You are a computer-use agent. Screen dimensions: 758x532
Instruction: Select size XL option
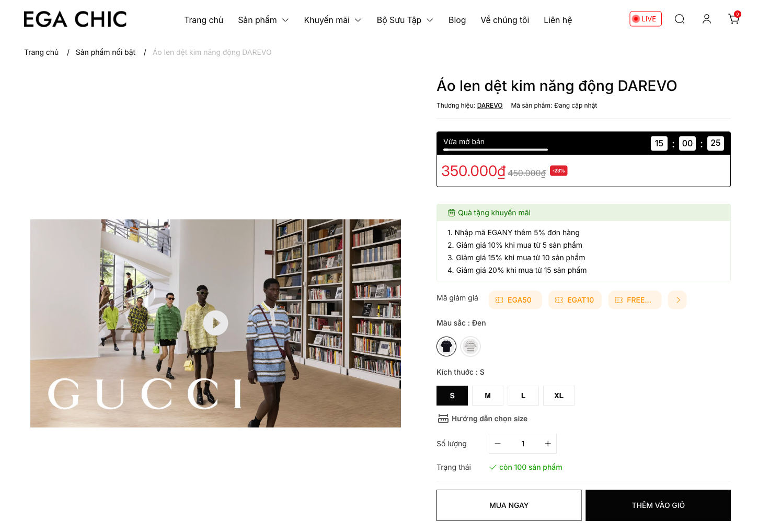(559, 396)
